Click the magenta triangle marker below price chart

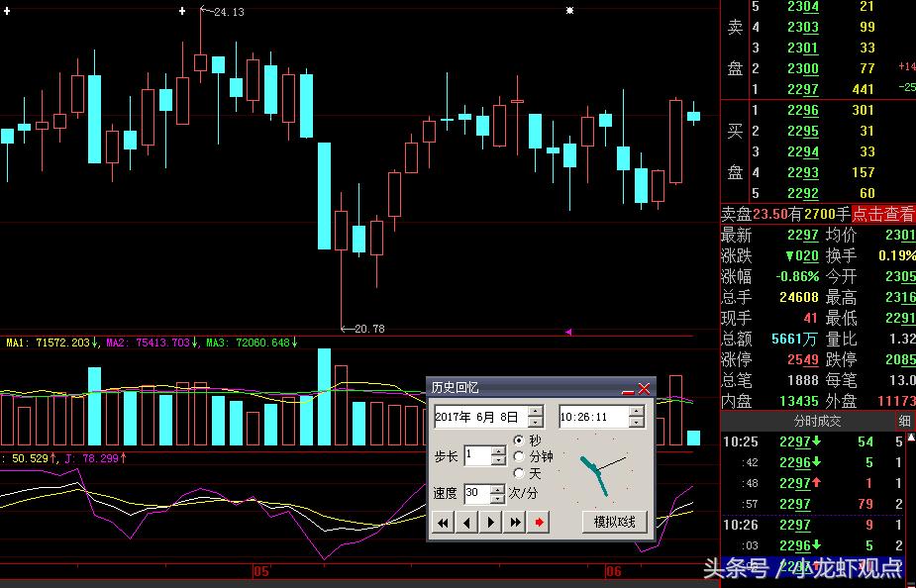(x=567, y=332)
